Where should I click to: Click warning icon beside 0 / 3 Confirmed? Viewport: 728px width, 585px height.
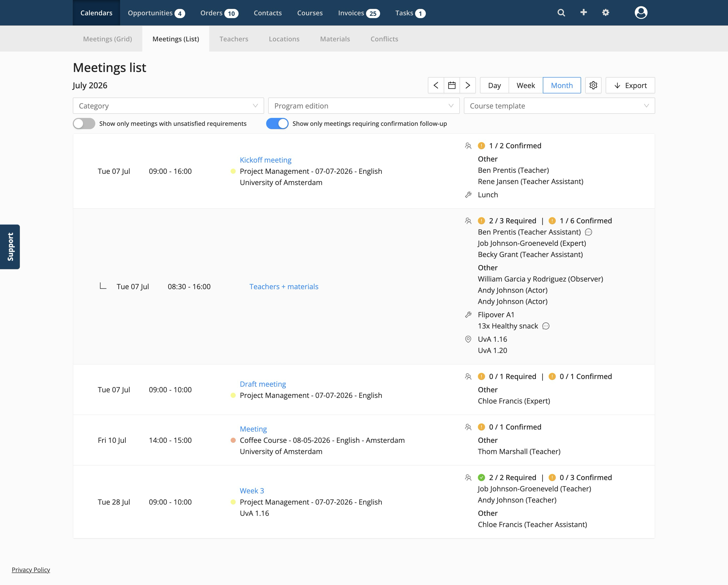(x=552, y=477)
